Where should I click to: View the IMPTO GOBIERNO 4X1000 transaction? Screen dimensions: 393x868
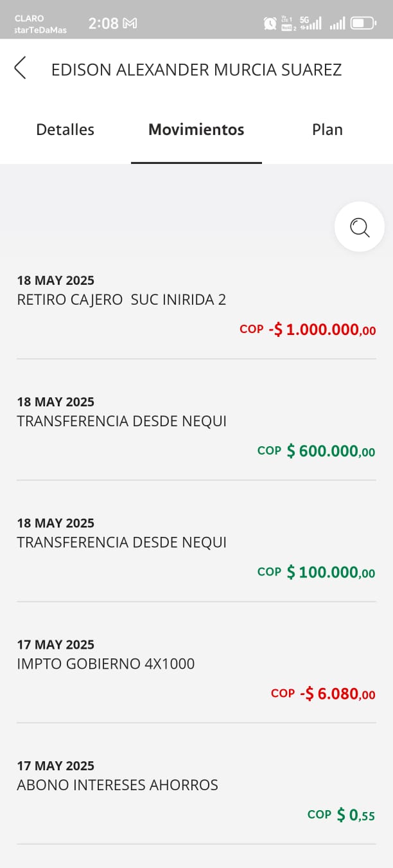[x=106, y=664]
